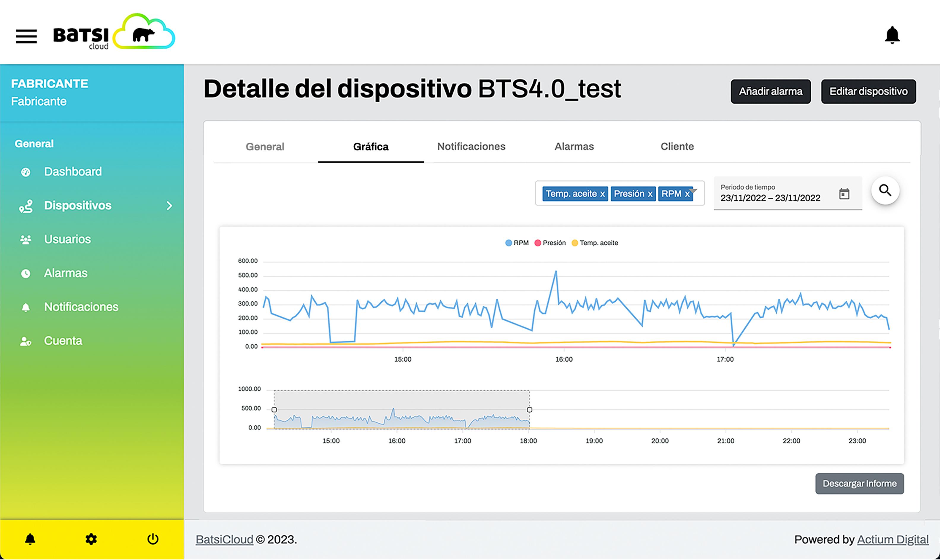Open the calendar date picker icon

[844, 194]
